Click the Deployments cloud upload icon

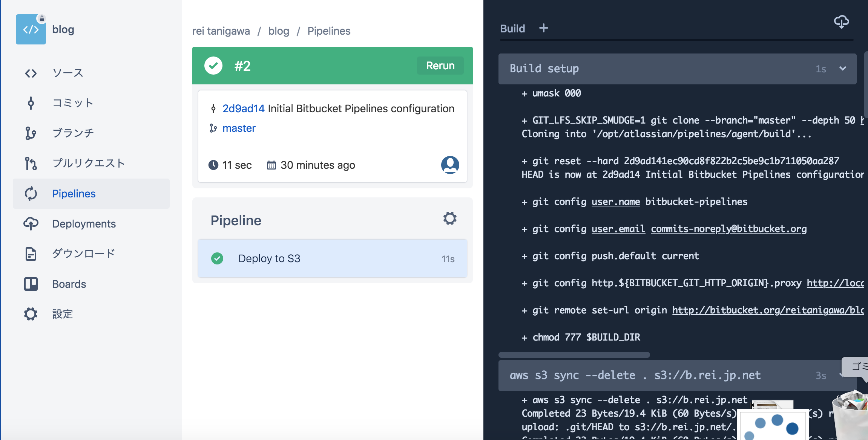point(31,224)
